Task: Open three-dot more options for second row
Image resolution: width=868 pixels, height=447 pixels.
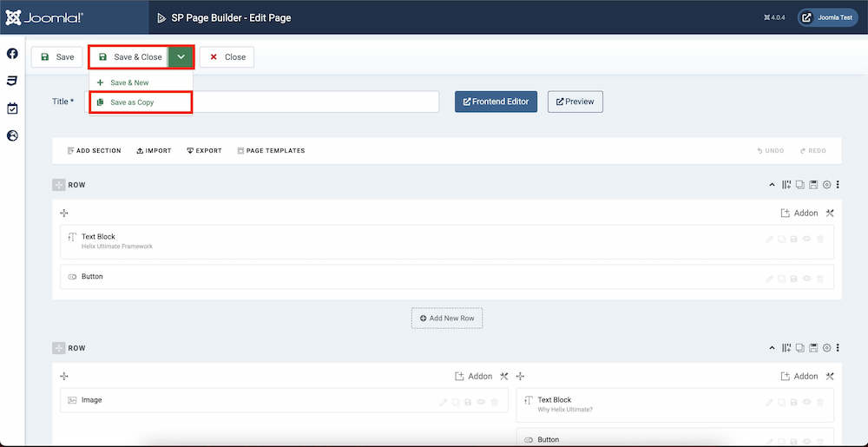Action: tap(838, 348)
